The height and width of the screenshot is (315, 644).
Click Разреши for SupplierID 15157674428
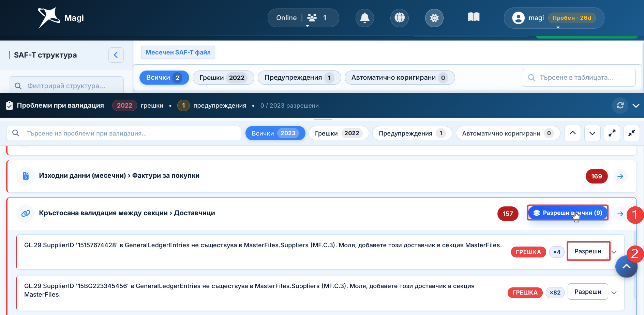[x=588, y=251]
